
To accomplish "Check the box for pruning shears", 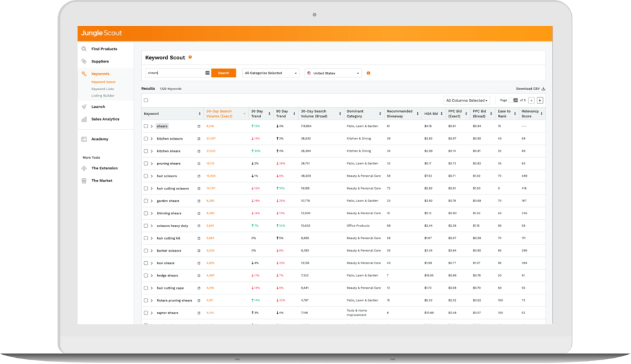I will (x=146, y=164).
